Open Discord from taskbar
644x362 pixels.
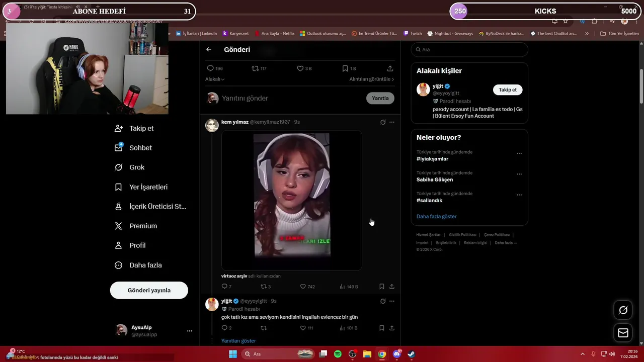(x=397, y=354)
